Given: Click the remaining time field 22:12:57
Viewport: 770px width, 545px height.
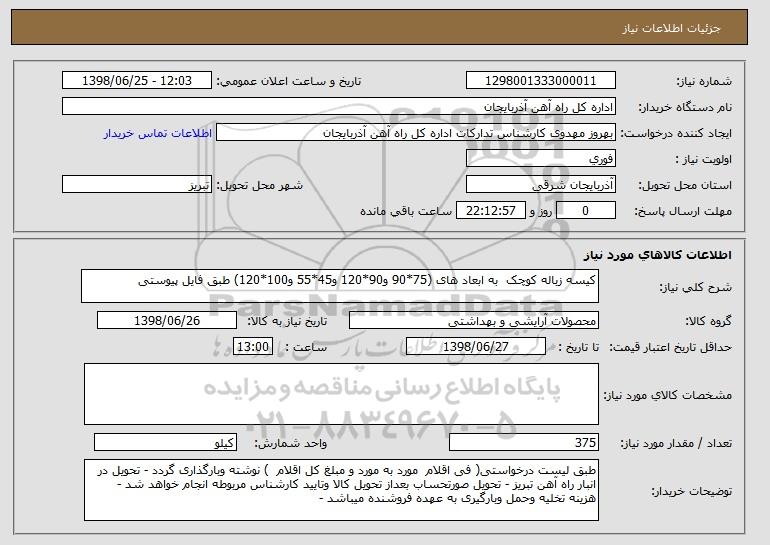Looking at the screenshot, I should 491,211.
